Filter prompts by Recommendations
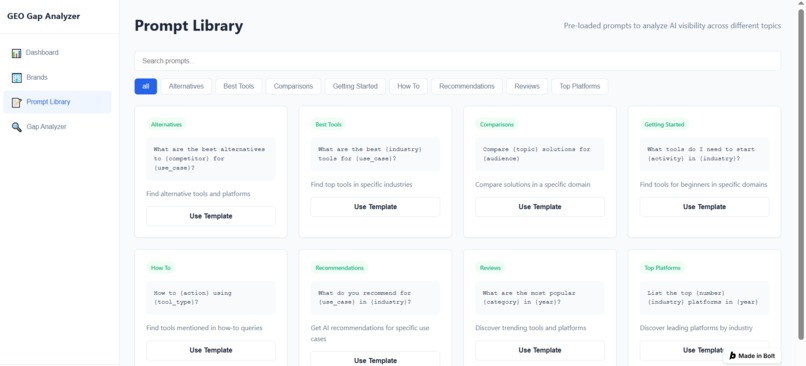Screen dimensions: 806x366 pos(467,86)
